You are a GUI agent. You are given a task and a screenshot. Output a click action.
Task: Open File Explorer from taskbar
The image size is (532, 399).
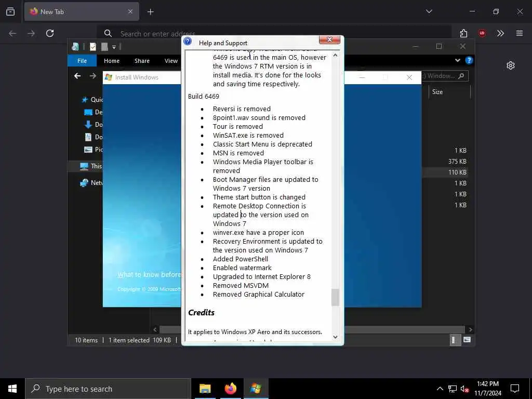205,389
